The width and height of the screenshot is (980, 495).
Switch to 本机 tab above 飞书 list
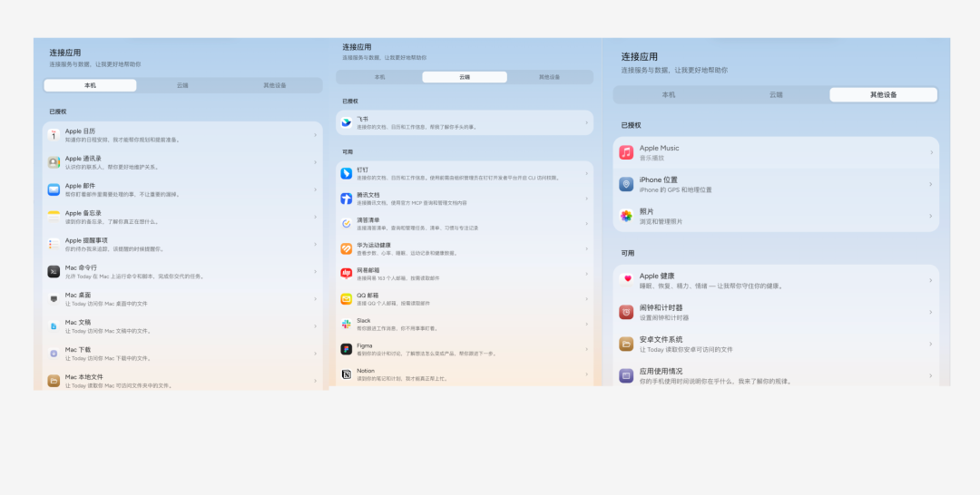379,77
